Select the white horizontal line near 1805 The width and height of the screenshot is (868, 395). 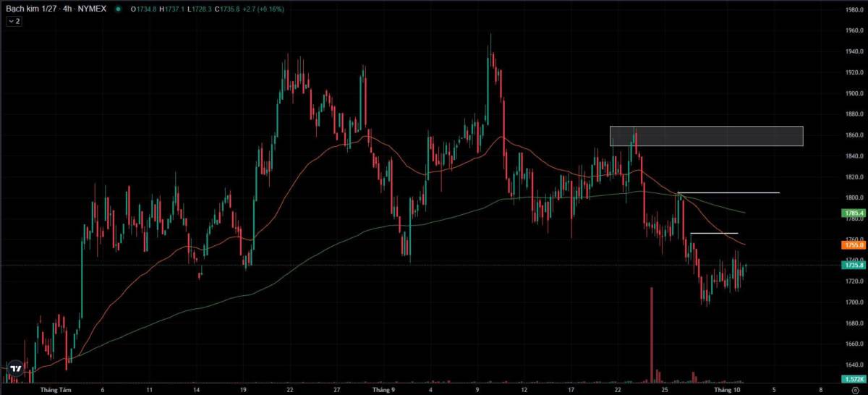[728, 193]
